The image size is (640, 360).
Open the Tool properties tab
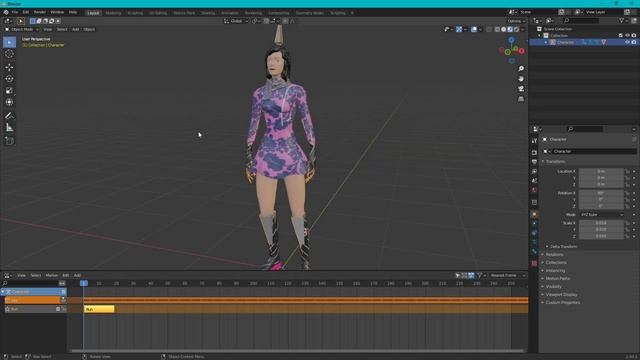point(534,141)
